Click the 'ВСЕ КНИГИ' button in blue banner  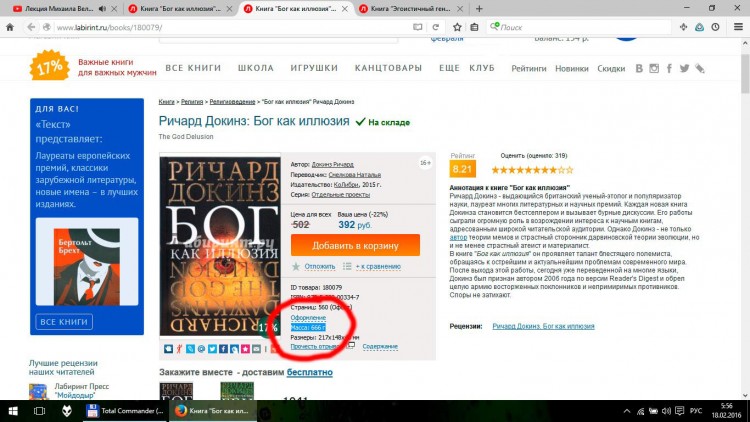(64, 322)
